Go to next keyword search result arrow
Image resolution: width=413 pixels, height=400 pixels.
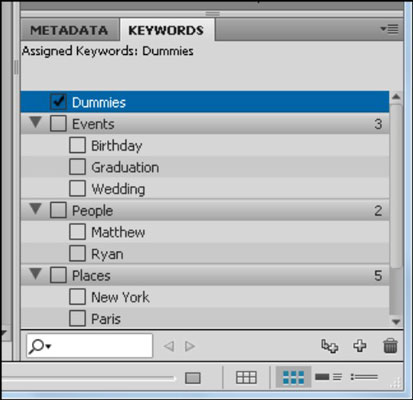coord(190,346)
